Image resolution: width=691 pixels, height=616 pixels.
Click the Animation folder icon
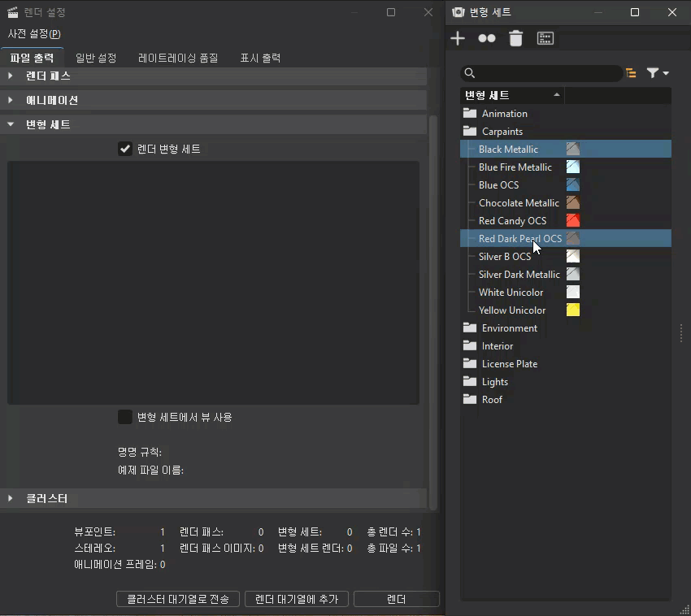470,113
